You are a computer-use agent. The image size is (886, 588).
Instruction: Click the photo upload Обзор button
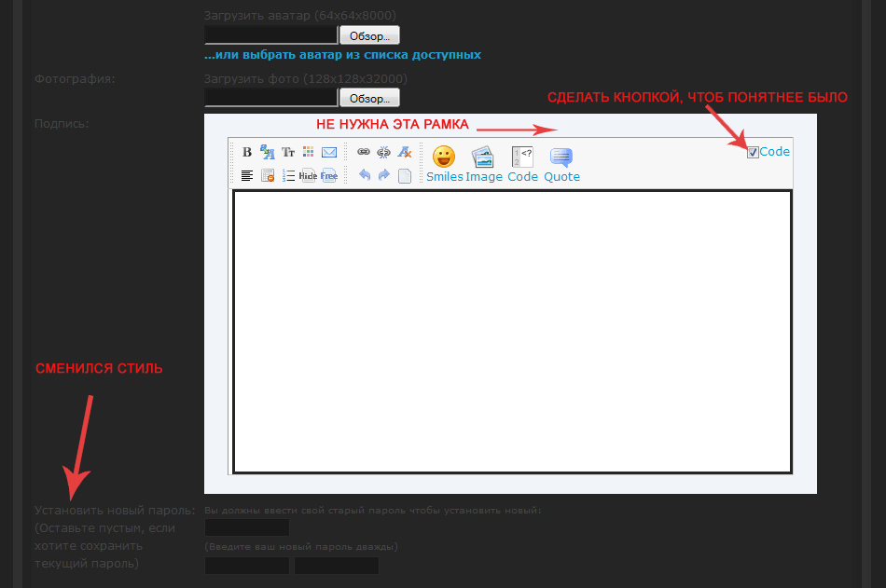coord(369,98)
